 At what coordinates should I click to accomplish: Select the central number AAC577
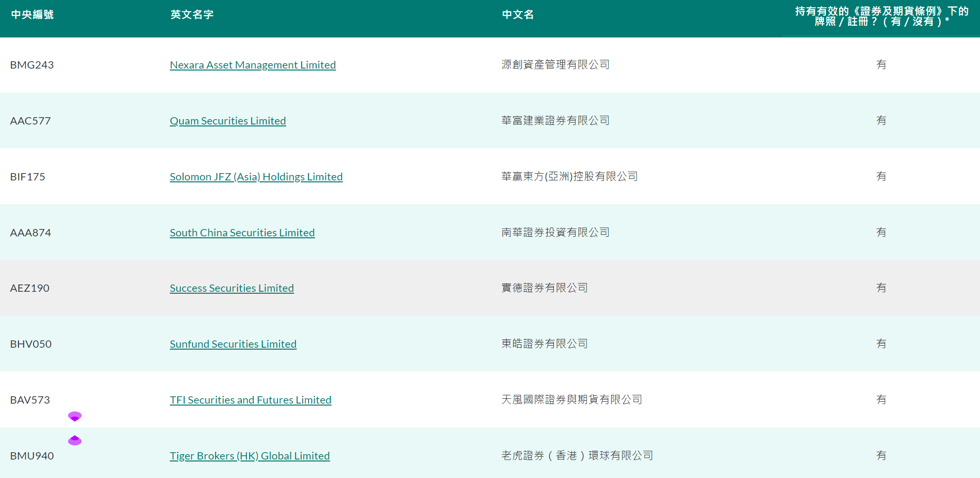point(31,121)
